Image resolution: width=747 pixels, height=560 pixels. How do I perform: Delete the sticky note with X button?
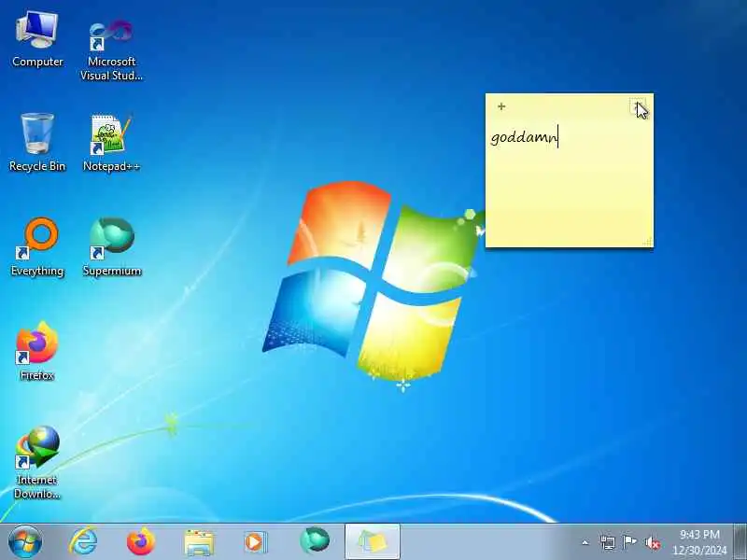tap(637, 106)
